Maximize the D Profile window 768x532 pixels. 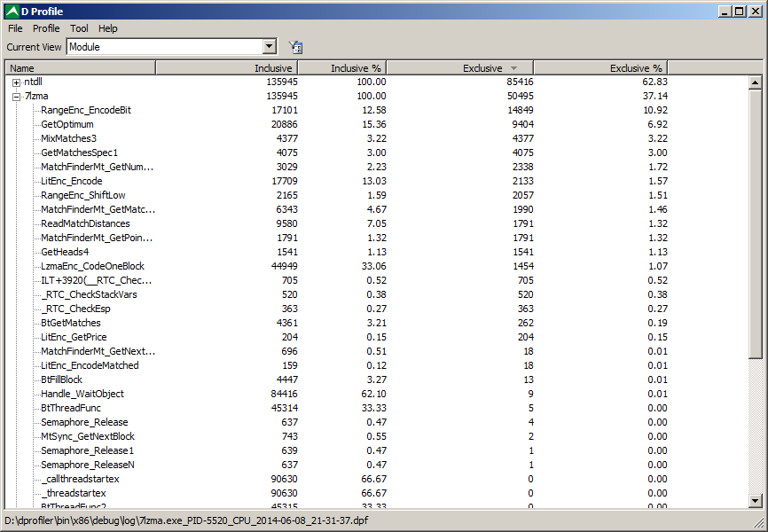[x=741, y=12]
